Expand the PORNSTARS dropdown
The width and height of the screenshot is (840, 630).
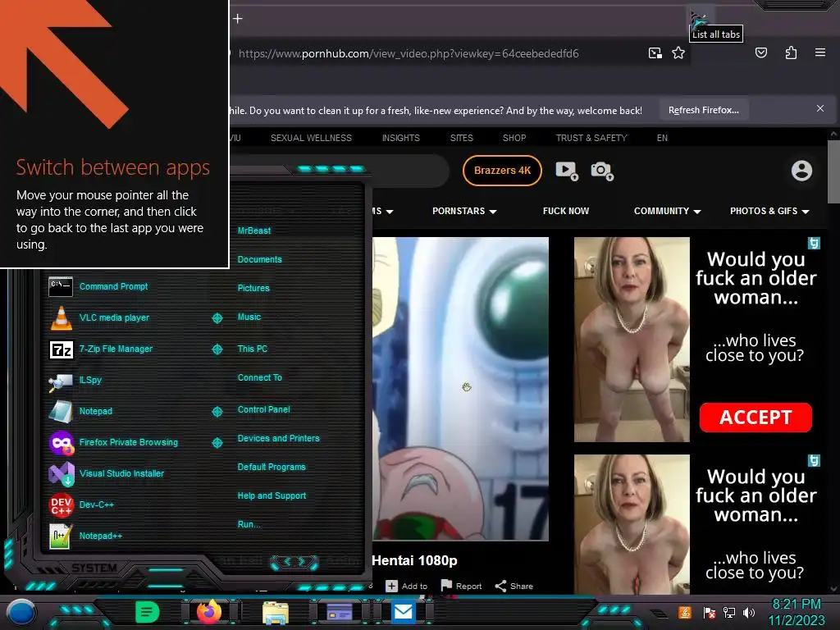click(x=464, y=211)
